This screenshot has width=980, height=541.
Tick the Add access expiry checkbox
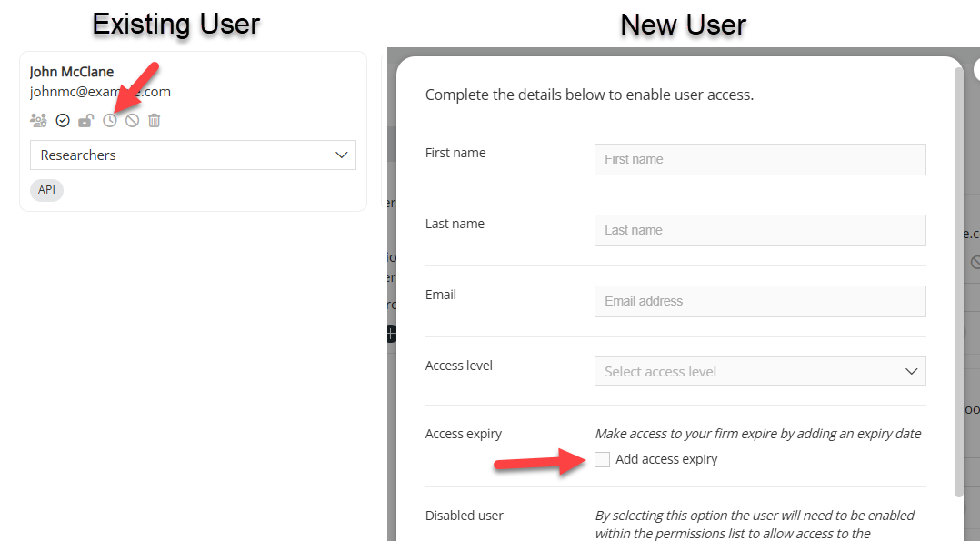pyautogui.click(x=602, y=459)
